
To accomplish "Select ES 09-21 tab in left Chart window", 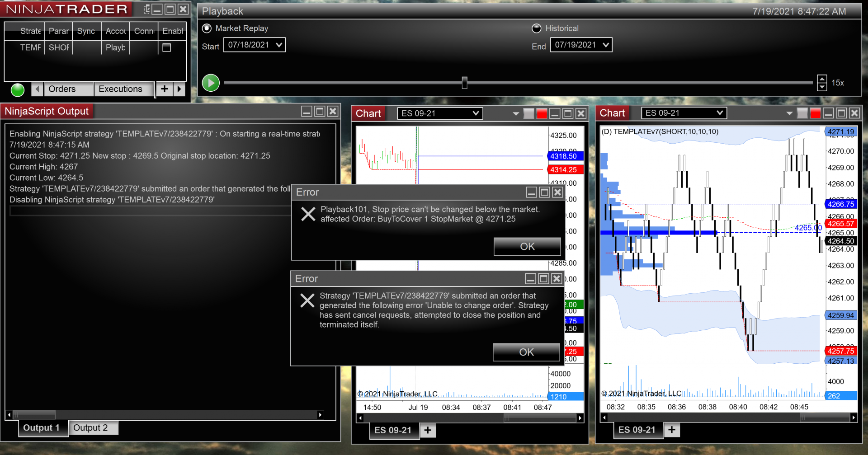I will coord(394,430).
